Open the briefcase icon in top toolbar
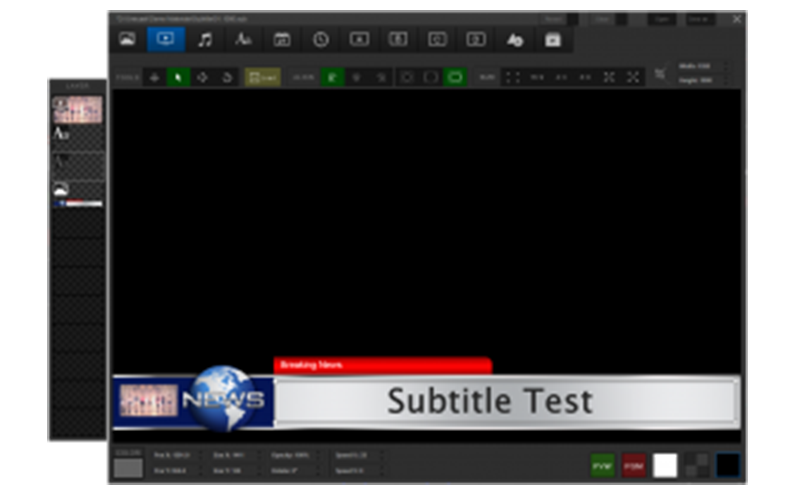The width and height of the screenshot is (800, 500). pos(553,39)
